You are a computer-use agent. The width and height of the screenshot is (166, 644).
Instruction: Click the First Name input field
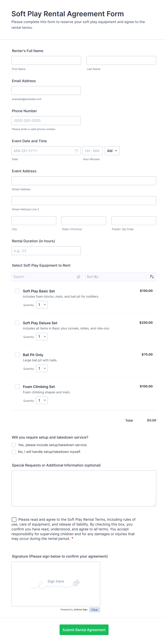point(46,60)
